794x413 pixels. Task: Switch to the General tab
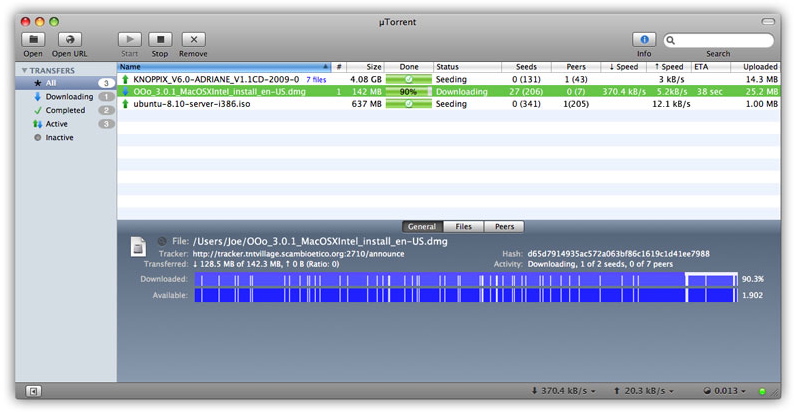(x=422, y=227)
